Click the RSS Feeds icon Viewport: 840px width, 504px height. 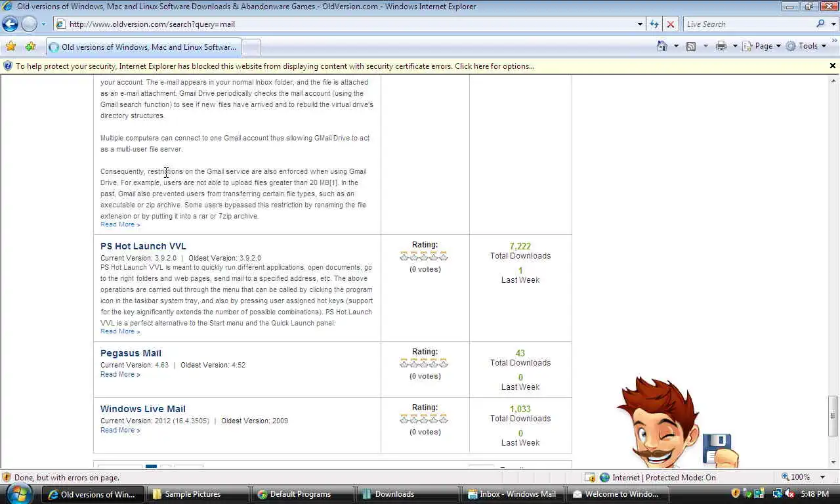coord(691,46)
